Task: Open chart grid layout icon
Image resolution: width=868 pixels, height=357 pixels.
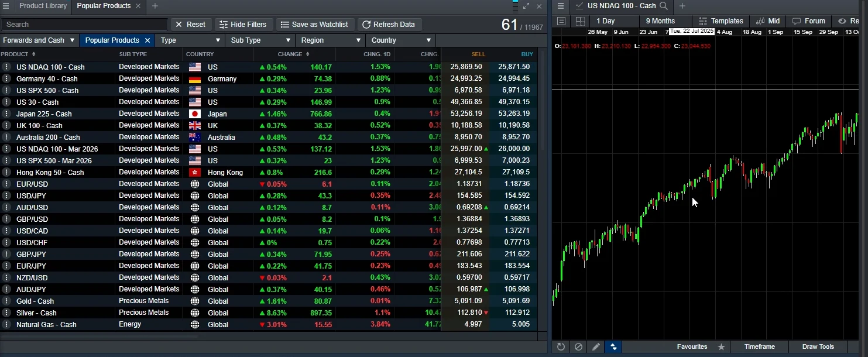Action: (x=580, y=21)
